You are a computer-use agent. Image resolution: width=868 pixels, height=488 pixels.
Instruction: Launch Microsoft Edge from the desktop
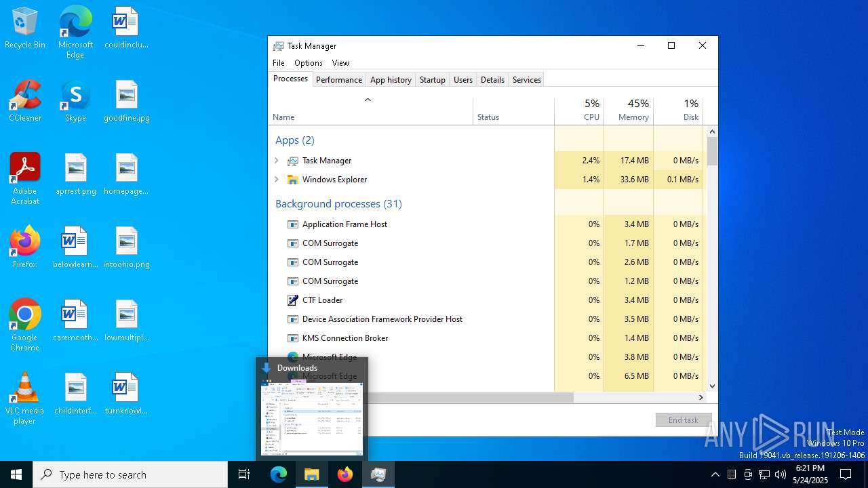[x=75, y=33]
